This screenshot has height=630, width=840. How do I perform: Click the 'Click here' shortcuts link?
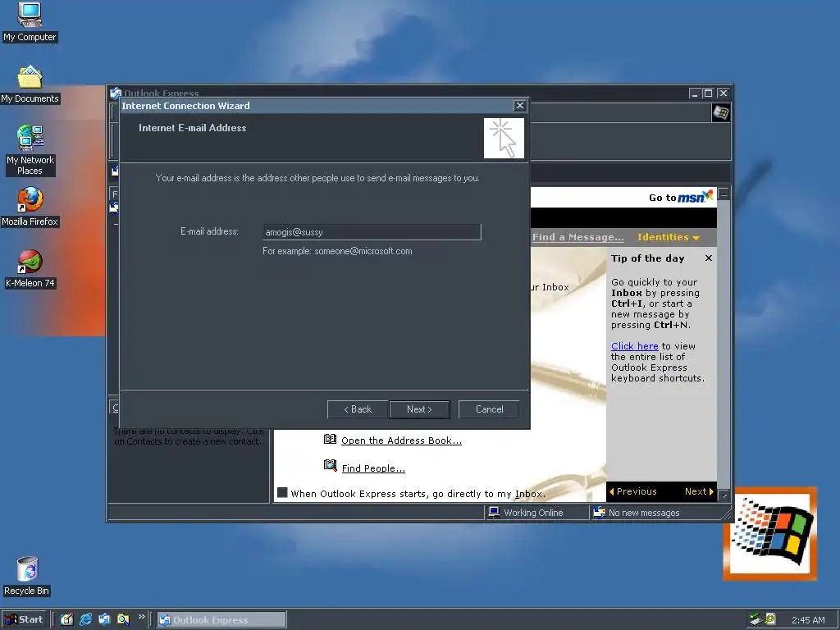(634, 346)
